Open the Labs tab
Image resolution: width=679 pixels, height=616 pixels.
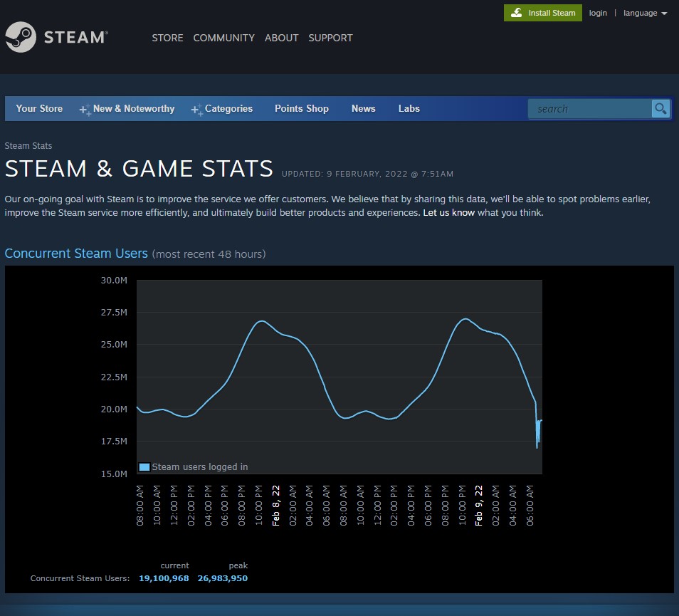coord(409,109)
